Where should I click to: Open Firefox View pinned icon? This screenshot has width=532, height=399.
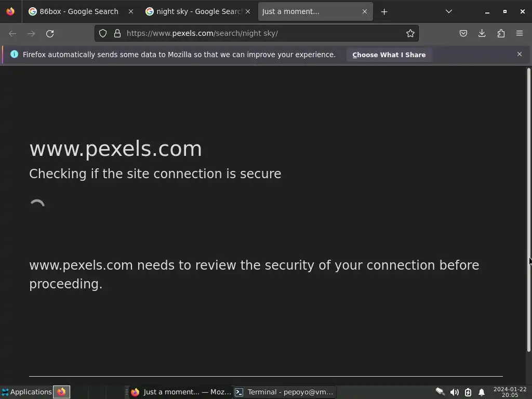pos(10,11)
